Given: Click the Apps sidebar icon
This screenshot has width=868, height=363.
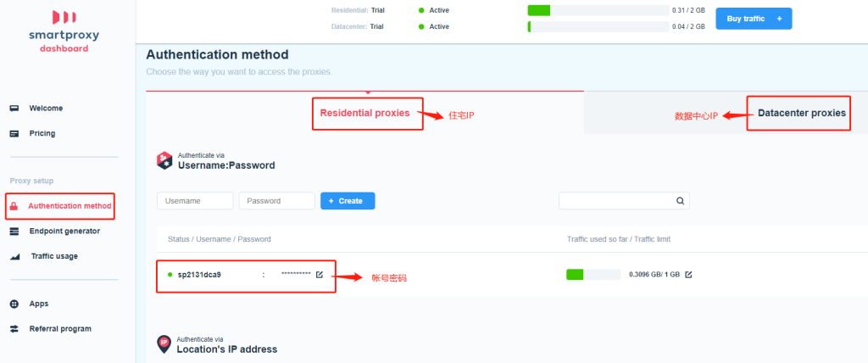Looking at the screenshot, I should (14, 304).
